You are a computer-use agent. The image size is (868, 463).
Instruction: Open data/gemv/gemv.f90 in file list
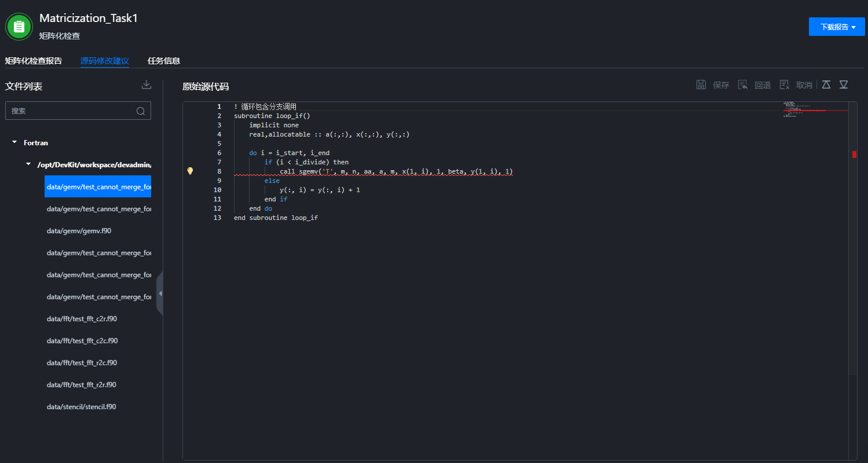[79, 230]
